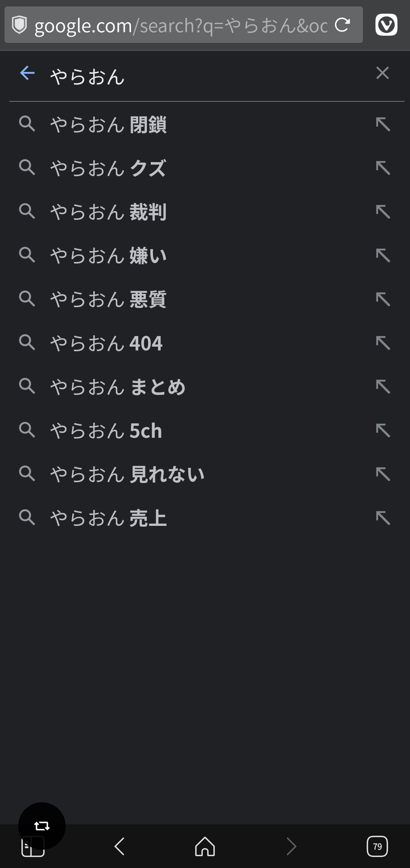Clear the search text with X icon
This screenshot has height=868, width=410.
click(x=382, y=73)
